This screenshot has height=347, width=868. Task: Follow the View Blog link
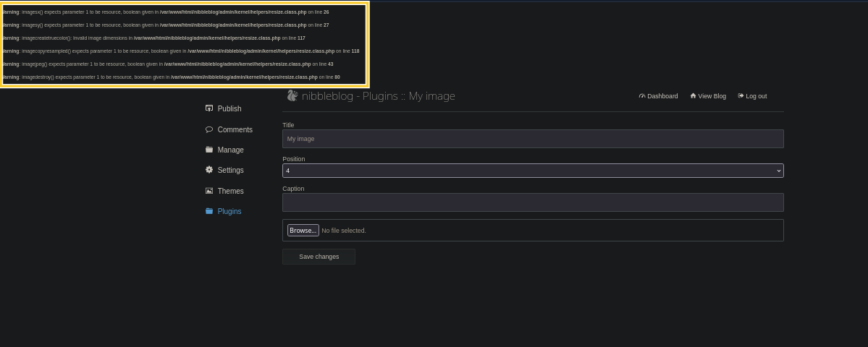point(712,96)
